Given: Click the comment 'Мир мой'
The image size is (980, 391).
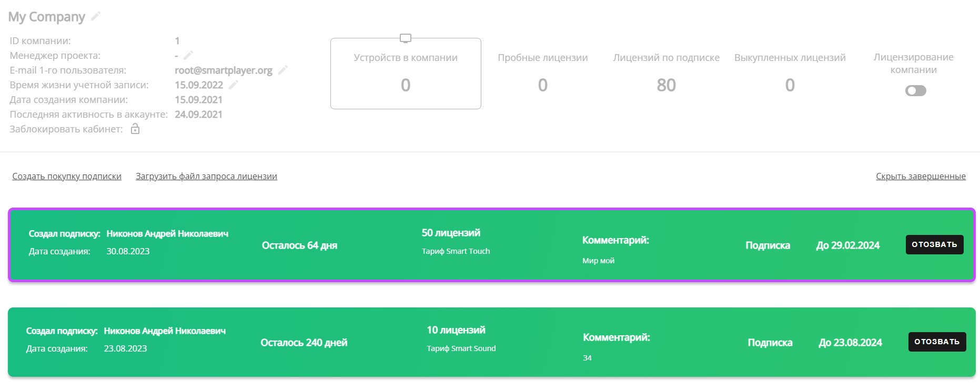Looking at the screenshot, I should click(x=598, y=261).
